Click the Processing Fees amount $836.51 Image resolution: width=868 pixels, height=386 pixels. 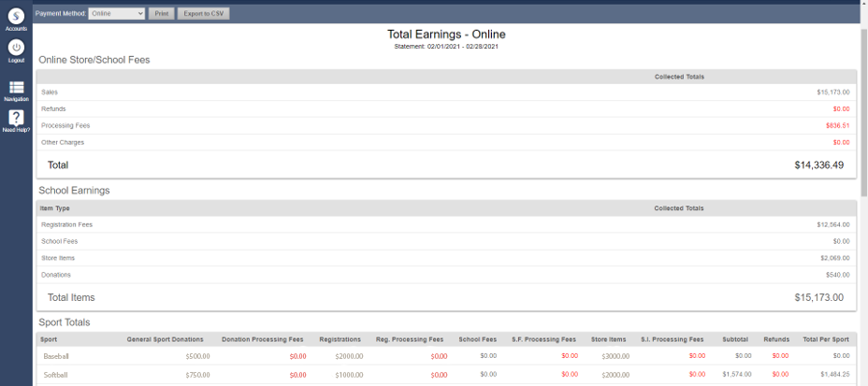point(837,125)
